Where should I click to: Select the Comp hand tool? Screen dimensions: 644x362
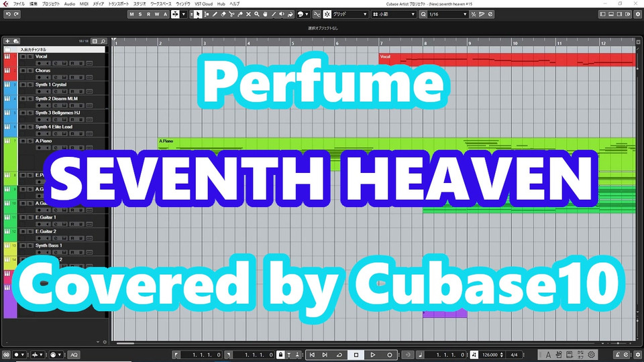266,14
